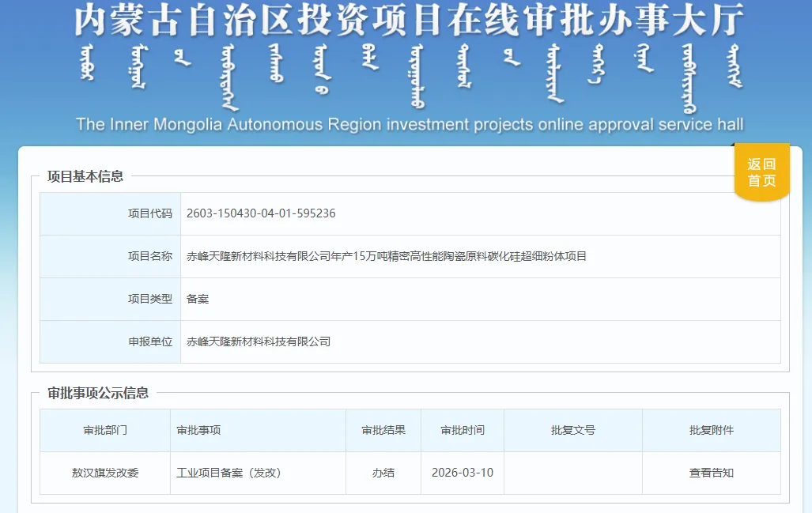Click the 项目名称 row label
The width and height of the screenshot is (812, 513).
click(x=150, y=256)
